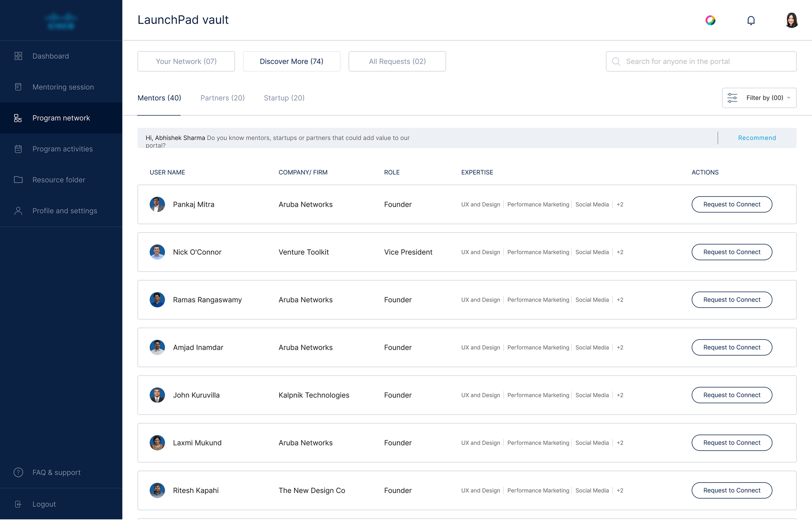This screenshot has width=812, height=520.
Task: Click the colorful ring icon in header
Action: (710, 20)
